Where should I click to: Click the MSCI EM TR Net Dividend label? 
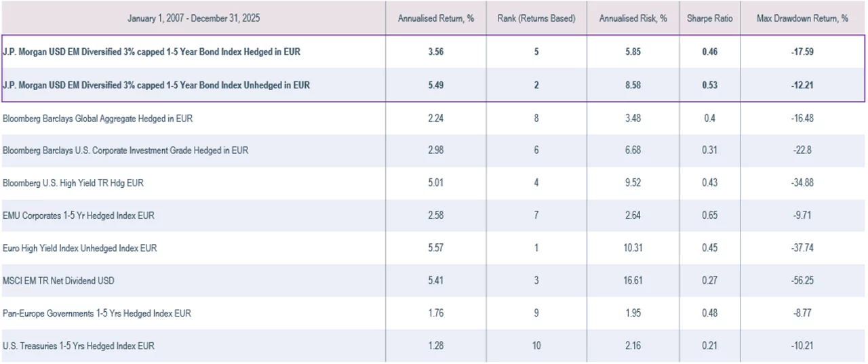pos(67,281)
